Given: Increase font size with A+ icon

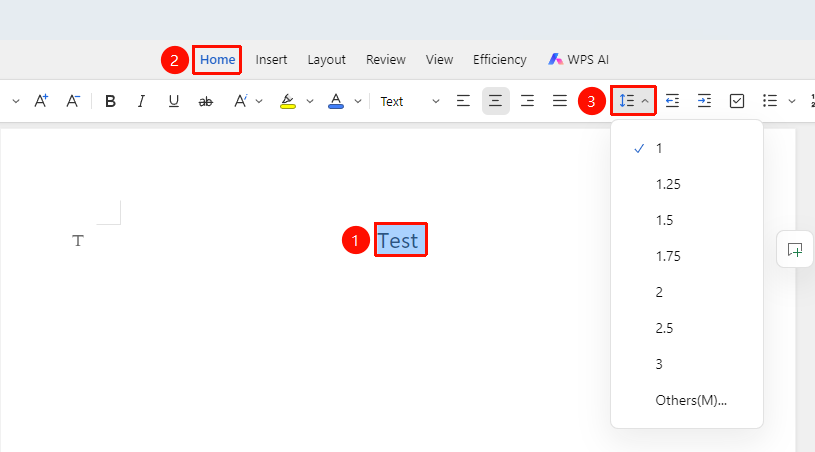Looking at the screenshot, I should (x=41, y=101).
